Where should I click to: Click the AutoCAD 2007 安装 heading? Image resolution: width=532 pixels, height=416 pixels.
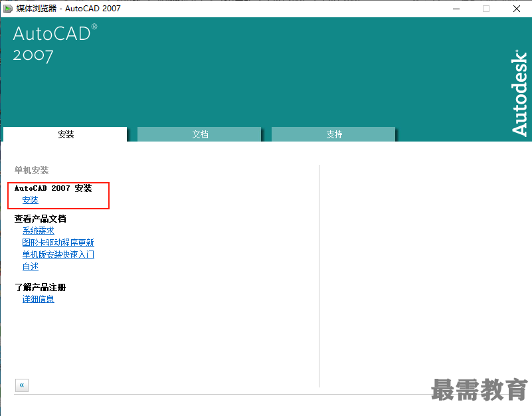[53, 188]
